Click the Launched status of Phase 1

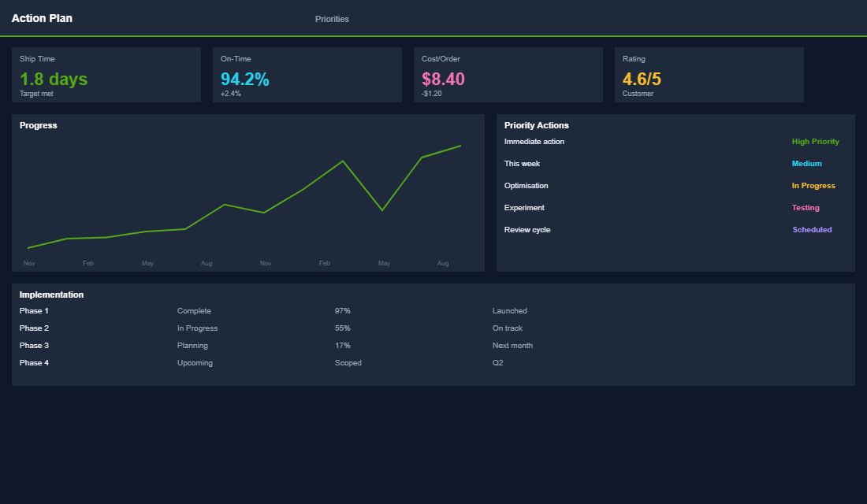(x=510, y=310)
